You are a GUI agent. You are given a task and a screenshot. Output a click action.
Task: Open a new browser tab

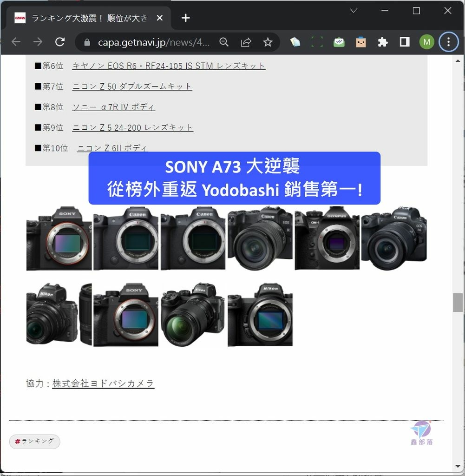click(x=186, y=18)
